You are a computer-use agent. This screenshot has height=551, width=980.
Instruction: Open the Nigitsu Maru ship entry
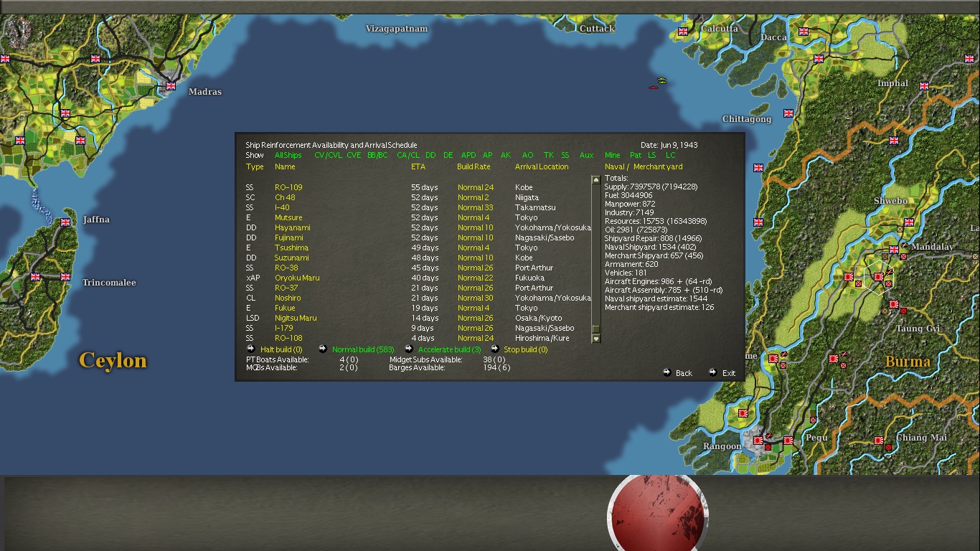point(296,318)
